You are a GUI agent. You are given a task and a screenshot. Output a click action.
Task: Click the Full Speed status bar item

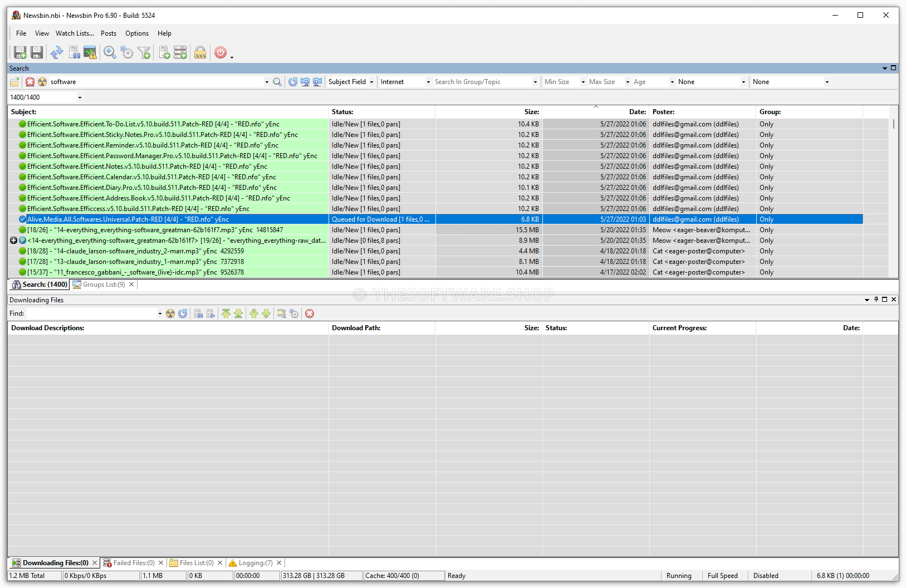[723, 576]
